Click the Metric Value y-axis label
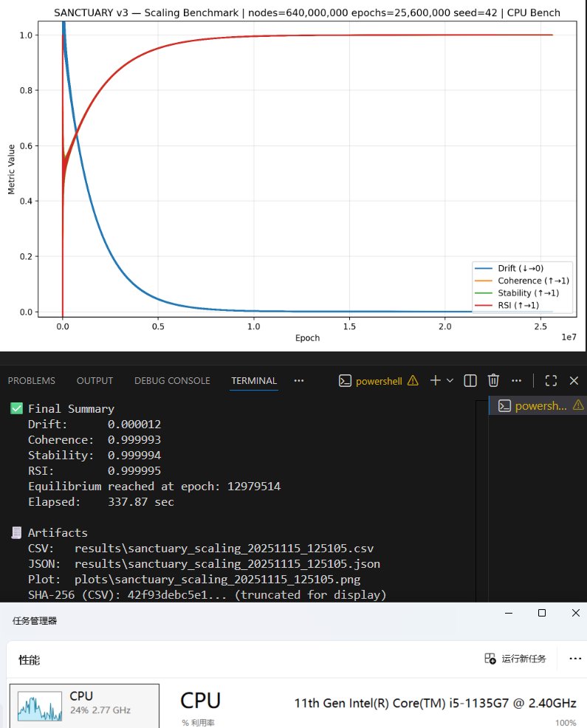 (12, 170)
